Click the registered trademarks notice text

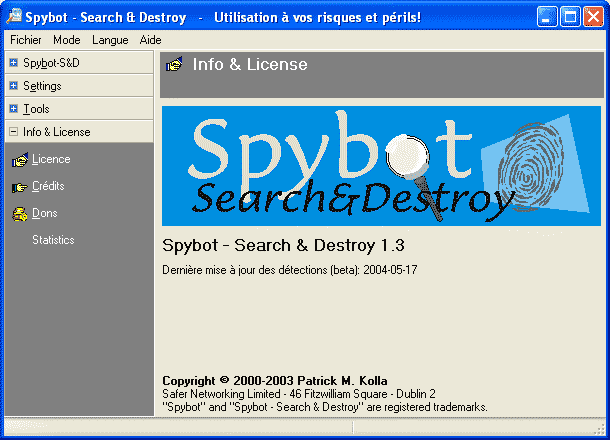[324, 407]
